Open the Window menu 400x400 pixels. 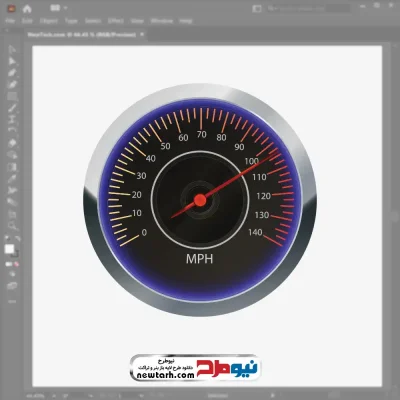[162, 21]
